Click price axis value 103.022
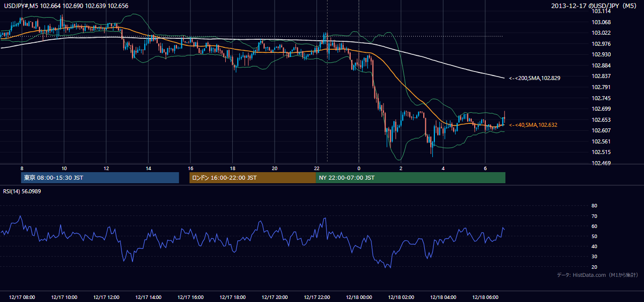This screenshot has width=644, height=302. 601,33
